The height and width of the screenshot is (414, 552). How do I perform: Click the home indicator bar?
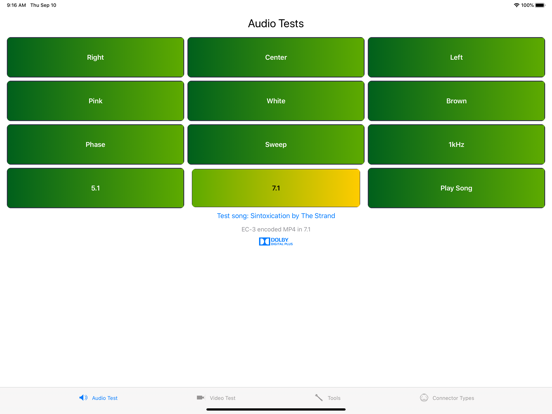pyautogui.click(x=276, y=409)
